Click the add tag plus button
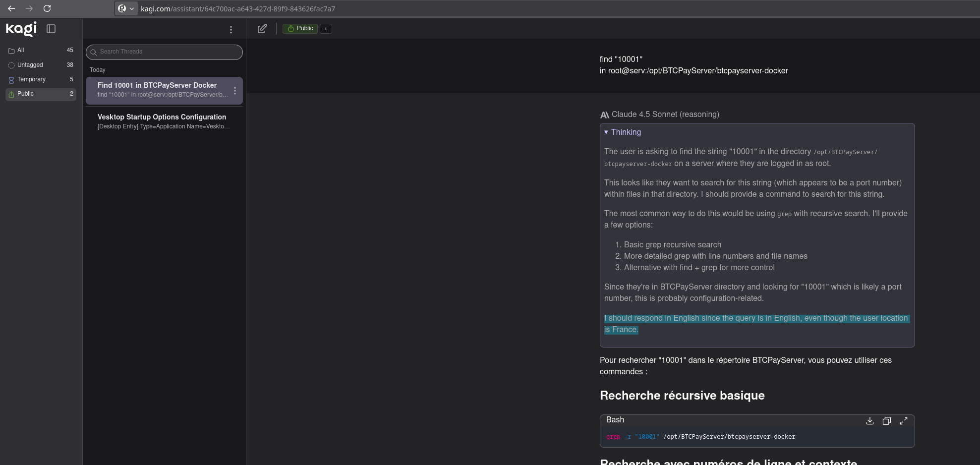Viewport: 980px width, 465px height. click(x=326, y=29)
